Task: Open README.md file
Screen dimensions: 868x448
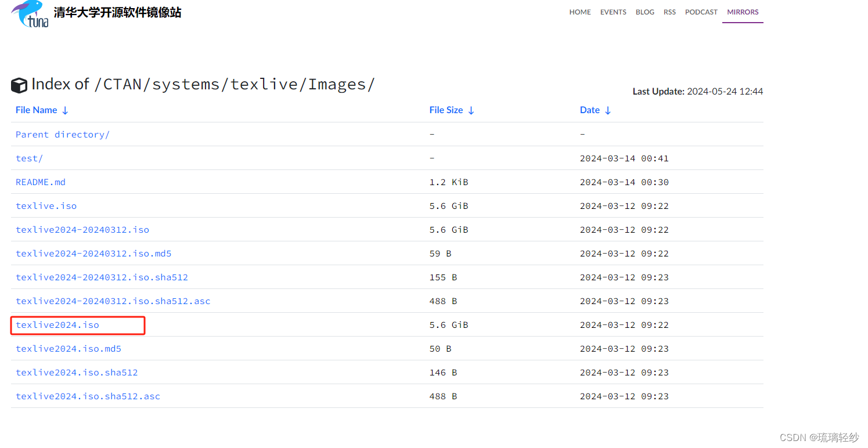Action: 41,182
